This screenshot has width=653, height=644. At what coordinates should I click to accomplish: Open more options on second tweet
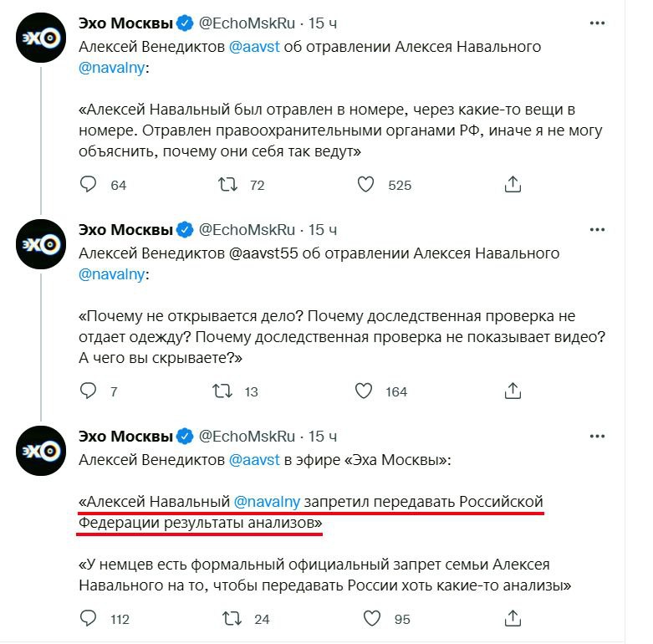click(x=598, y=230)
